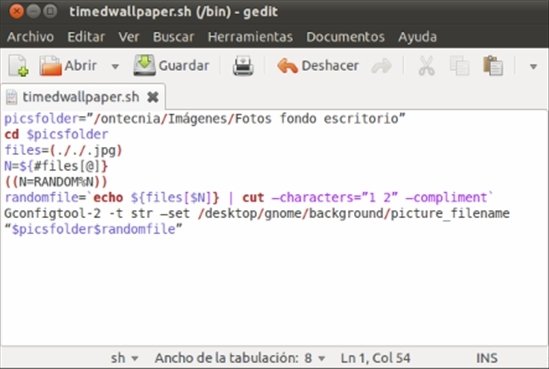Click the 'echo' keyword in code
549x369 pixels.
point(108,198)
